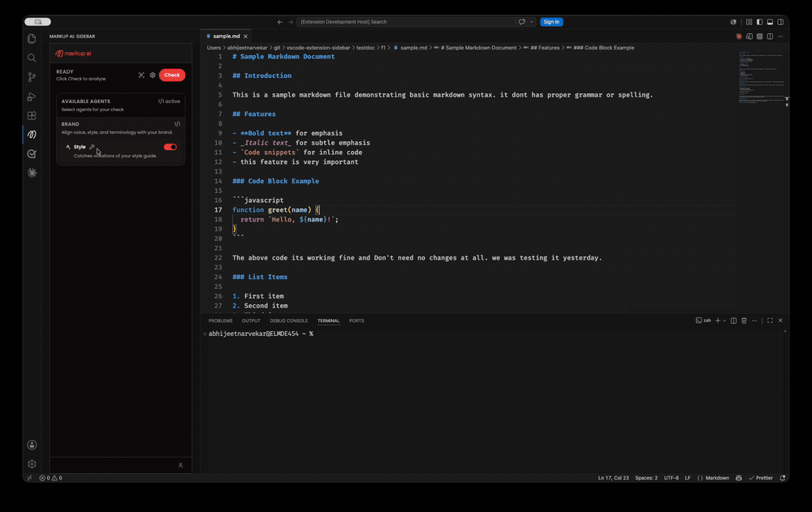
Task: Split the terminal
Action: [x=733, y=321]
